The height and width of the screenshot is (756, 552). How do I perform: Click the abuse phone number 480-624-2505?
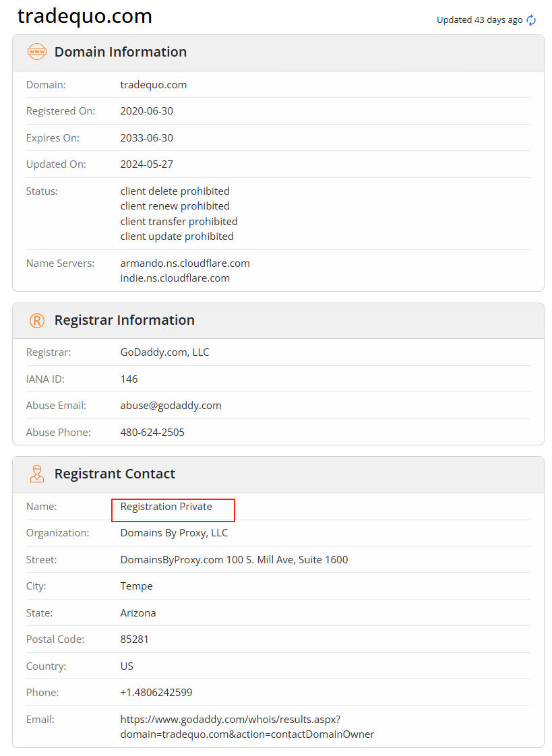(x=152, y=432)
